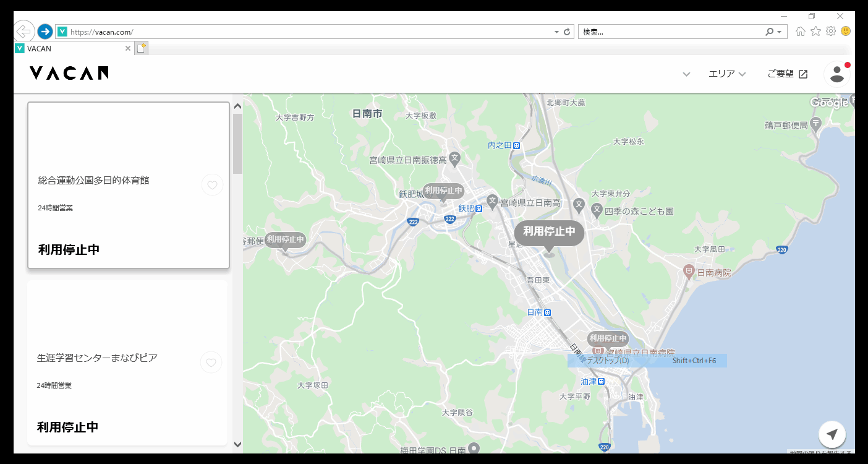Image resolution: width=868 pixels, height=464 pixels.
Task: Click the 大字平野 map label
Action: click(x=575, y=396)
